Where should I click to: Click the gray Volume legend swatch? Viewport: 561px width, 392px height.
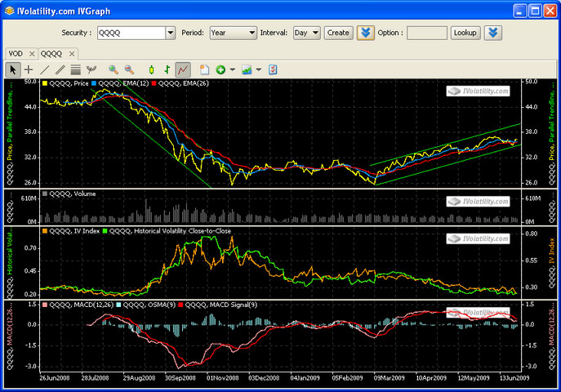[x=45, y=194]
